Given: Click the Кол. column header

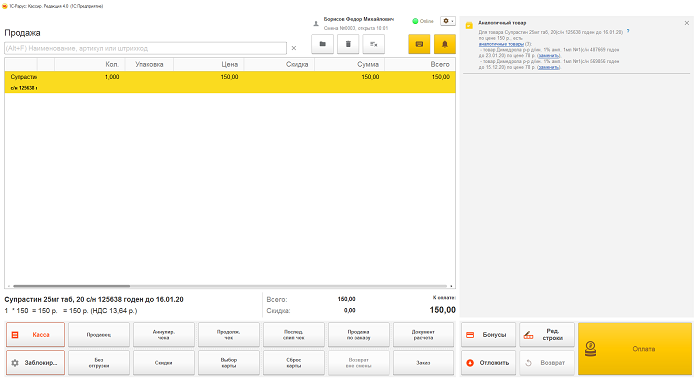Looking at the screenshot, I should pyautogui.click(x=90, y=64).
